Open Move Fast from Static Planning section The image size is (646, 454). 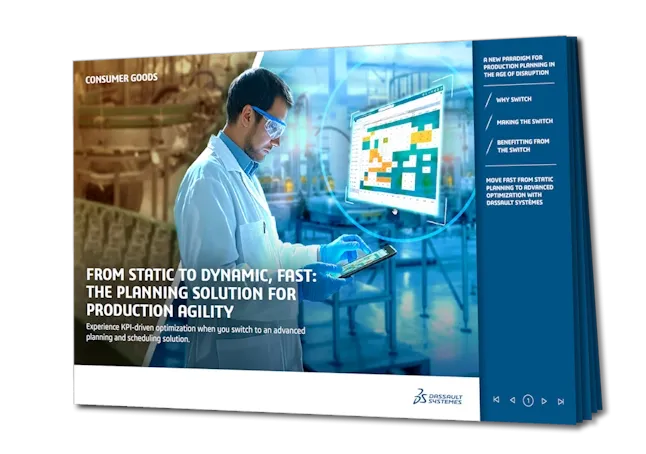[x=519, y=191]
